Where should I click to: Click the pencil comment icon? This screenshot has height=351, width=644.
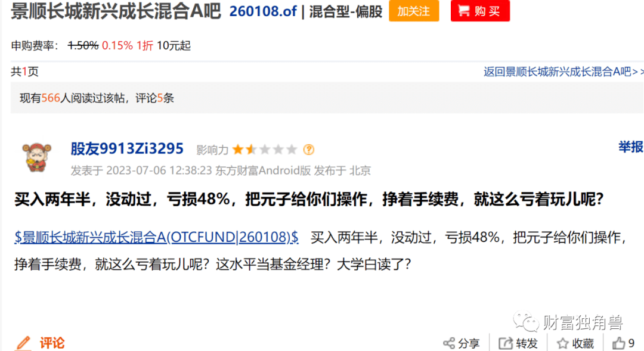tap(23, 343)
